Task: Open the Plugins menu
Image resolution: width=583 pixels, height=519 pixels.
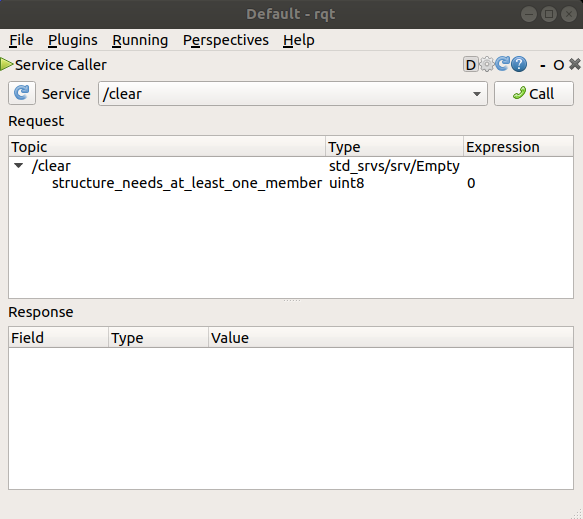Action: [x=73, y=40]
